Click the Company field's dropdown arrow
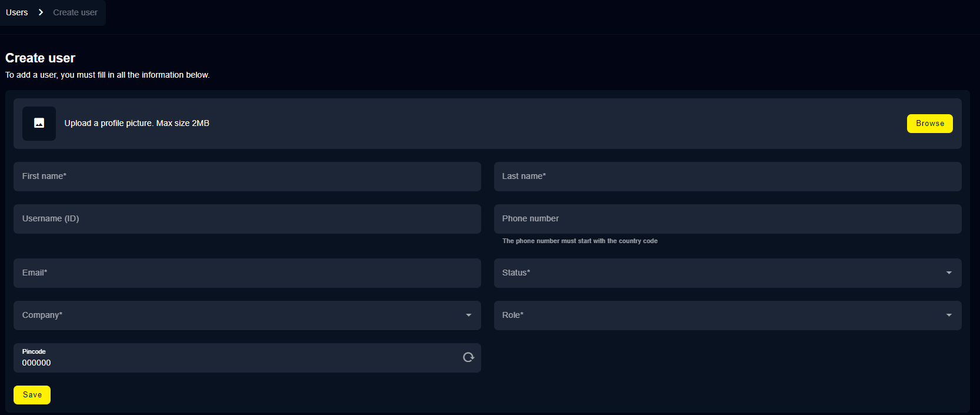 [x=468, y=315]
